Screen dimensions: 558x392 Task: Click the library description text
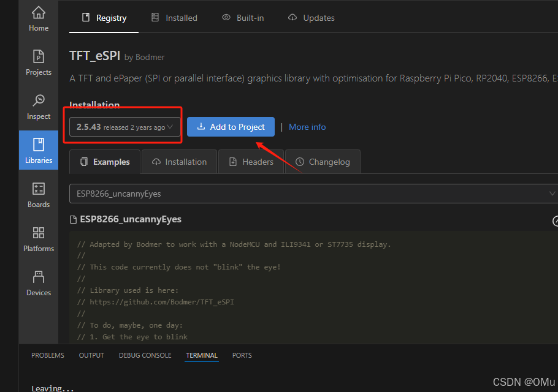pos(313,78)
